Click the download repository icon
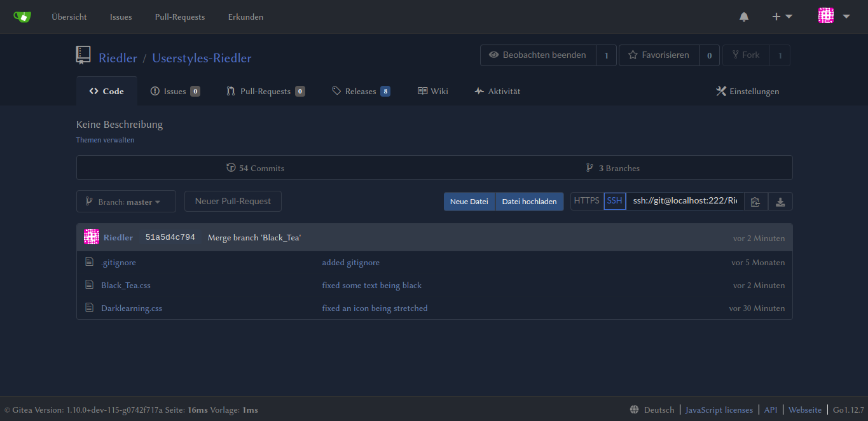Screen dimensions: 868x421 (780, 202)
